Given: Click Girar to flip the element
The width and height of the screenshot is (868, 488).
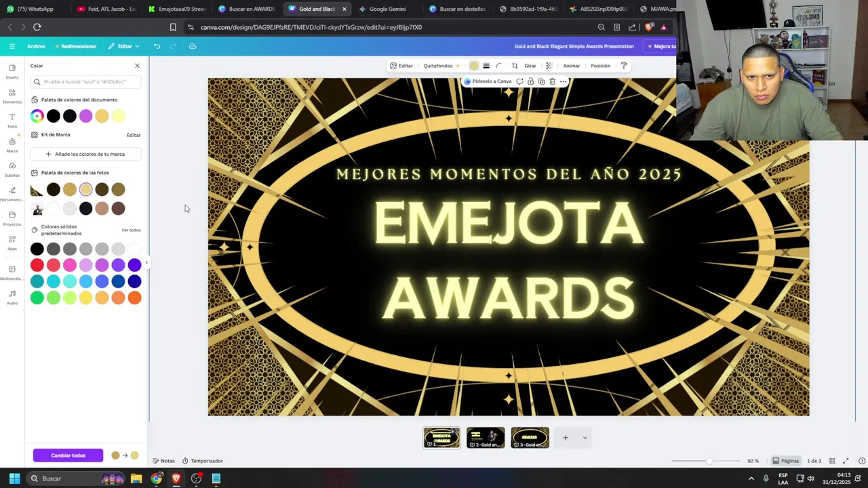Looking at the screenshot, I should [530, 66].
